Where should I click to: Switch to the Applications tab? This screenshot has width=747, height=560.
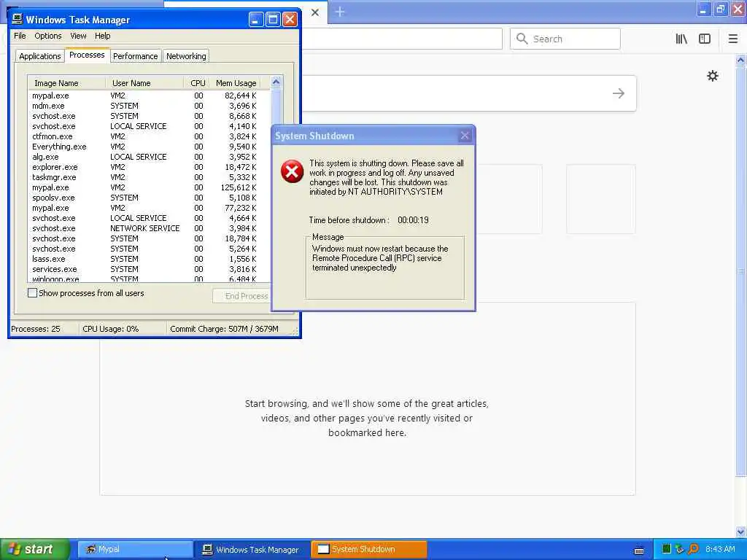[x=40, y=55]
